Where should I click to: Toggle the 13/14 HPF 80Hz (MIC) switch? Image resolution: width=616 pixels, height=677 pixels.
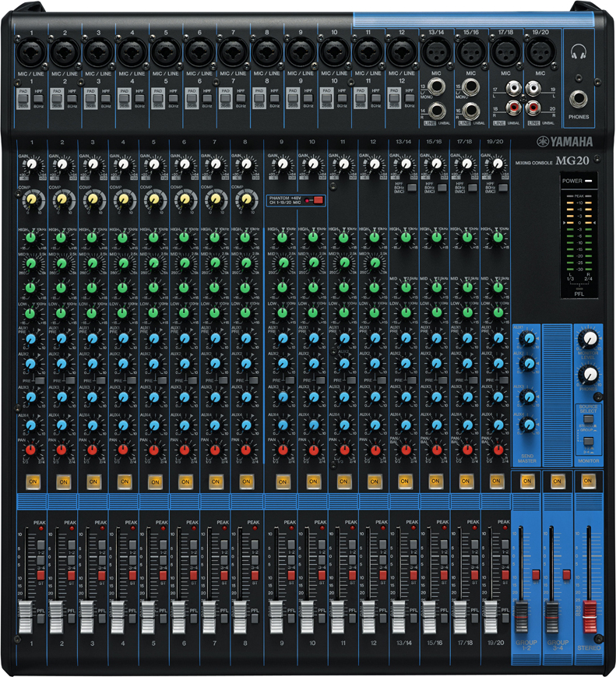(411, 188)
